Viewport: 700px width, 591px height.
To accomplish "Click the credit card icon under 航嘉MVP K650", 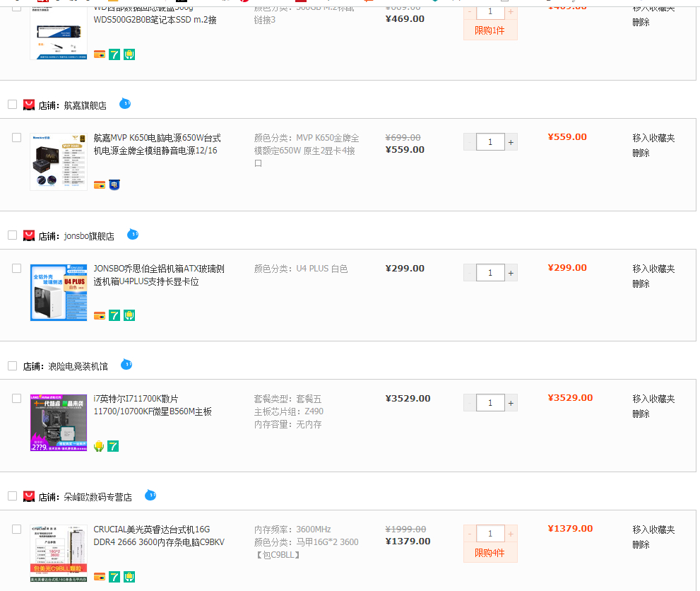I will click(100, 185).
